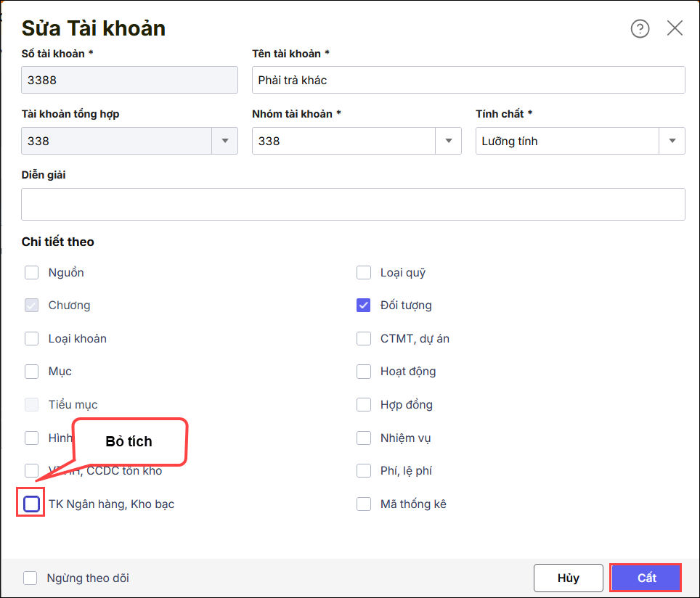The height and width of the screenshot is (598, 700).
Task: Open the help question mark icon
Action: click(640, 29)
